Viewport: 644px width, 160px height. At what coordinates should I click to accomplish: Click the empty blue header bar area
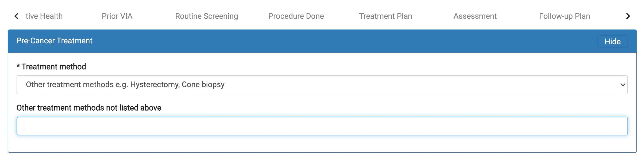click(x=345, y=41)
